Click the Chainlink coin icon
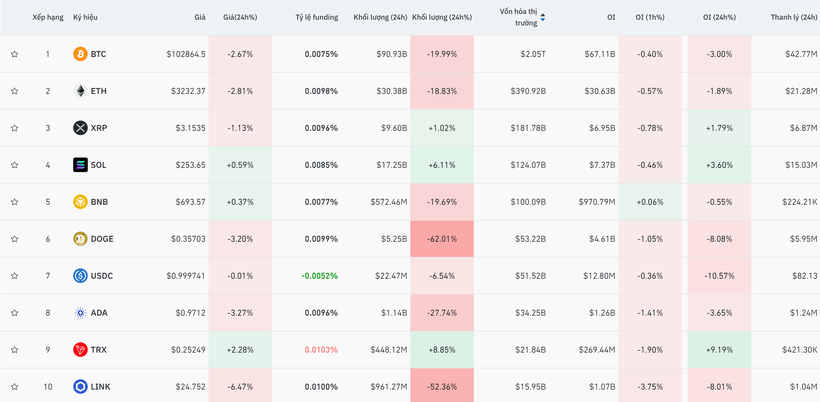The height and width of the screenshot is (402, 820). pyautogui.click(x=80, y=387)
